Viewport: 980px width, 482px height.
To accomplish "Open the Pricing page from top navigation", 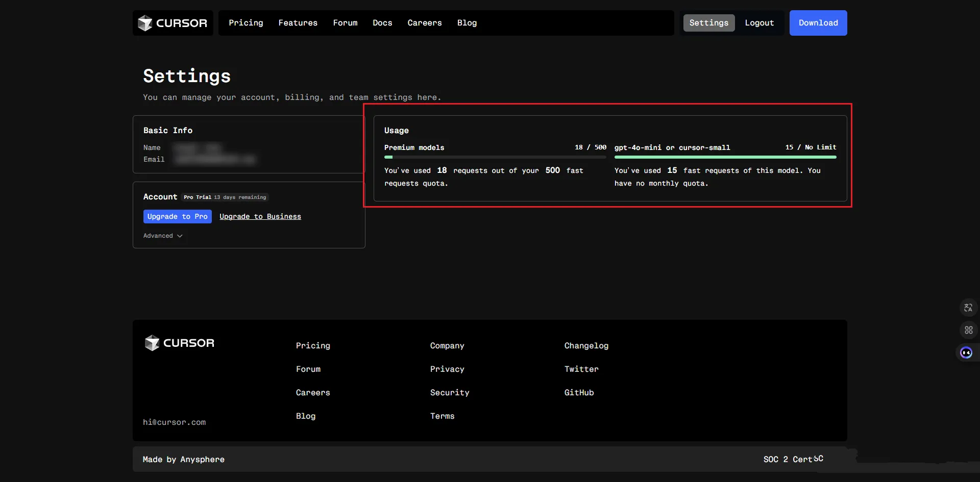I will coord(246,23).
